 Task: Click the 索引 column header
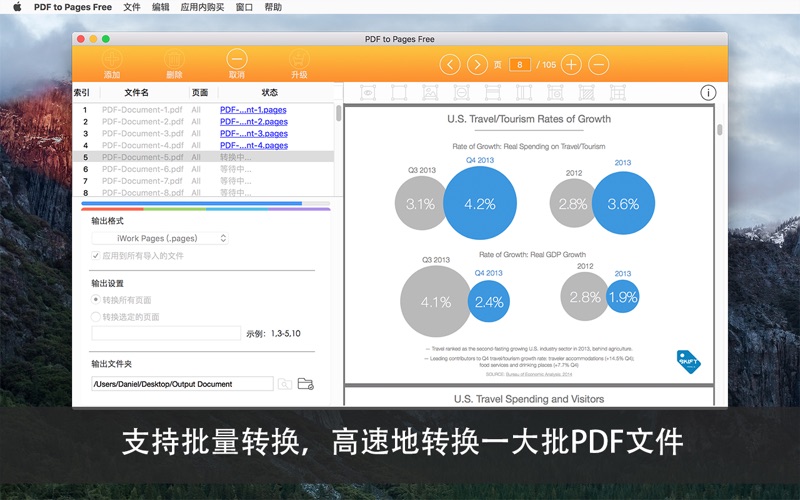coord(81,92)
